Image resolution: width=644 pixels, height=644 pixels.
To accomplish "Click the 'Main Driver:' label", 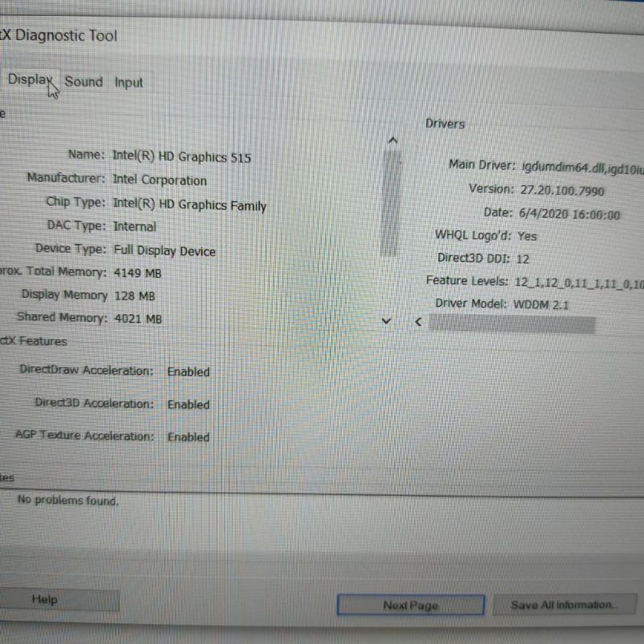I will [x=481, y=164].
